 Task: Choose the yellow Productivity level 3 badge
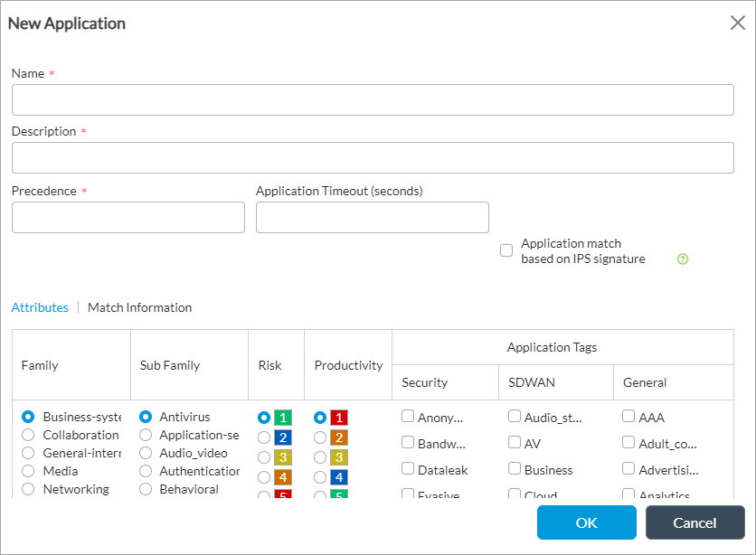338,457
